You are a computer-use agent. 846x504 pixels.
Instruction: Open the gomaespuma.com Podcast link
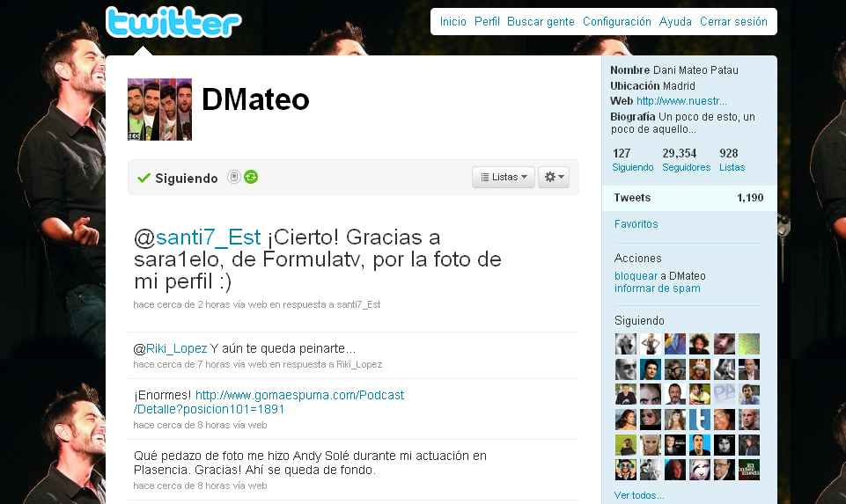pyautogui.click(x=269, y=402)
